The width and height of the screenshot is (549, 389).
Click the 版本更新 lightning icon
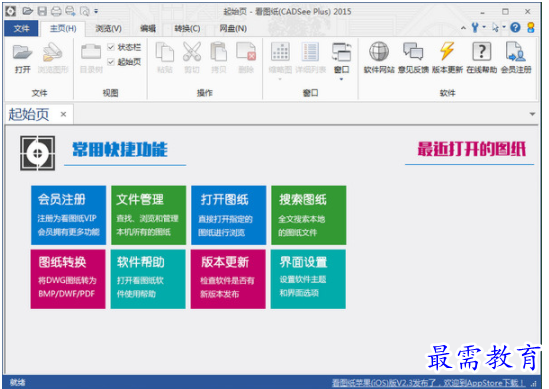coord(447,51)
